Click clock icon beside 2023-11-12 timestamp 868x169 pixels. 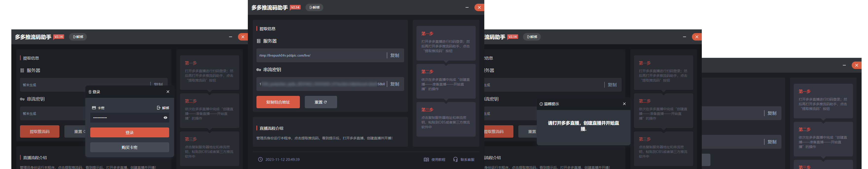click(x=260, y=160)
